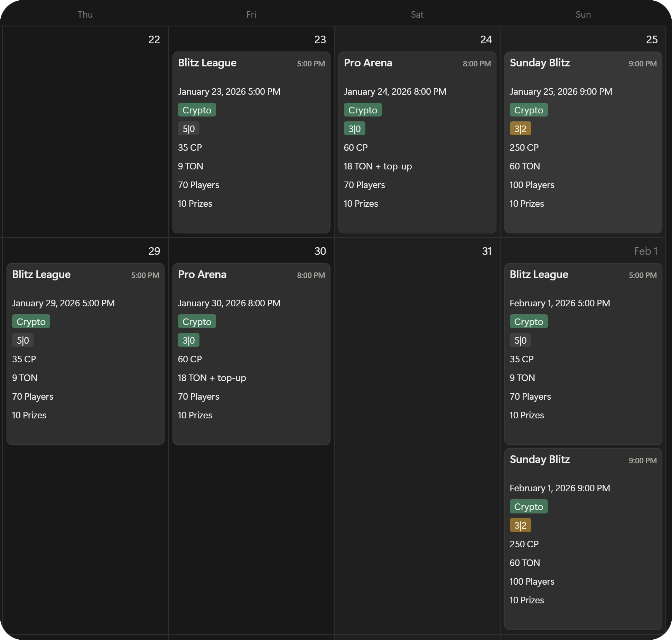Screen dimensions: 672x640
Task: Click the 8:00 PM time on the January 30 Pro Arena card
Action: coord(311,275)
